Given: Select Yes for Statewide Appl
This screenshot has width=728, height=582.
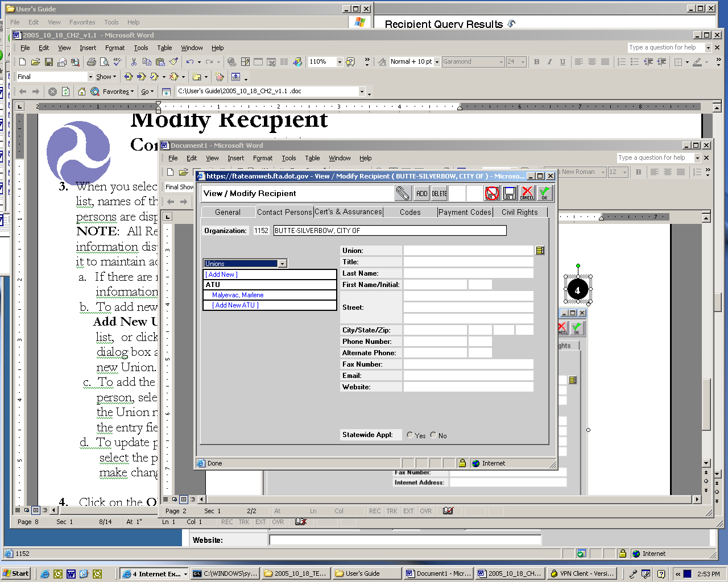Looking at the screenshot, I should click(x=410, y=435).
